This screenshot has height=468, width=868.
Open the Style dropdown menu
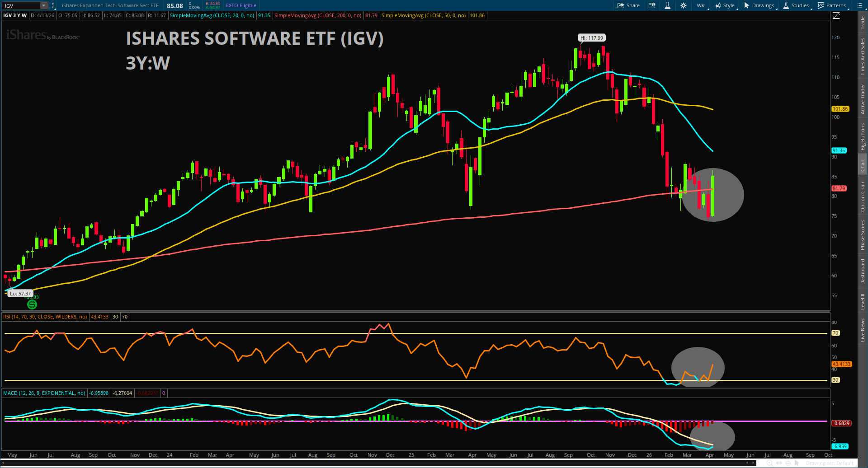[x=726, y=5]
